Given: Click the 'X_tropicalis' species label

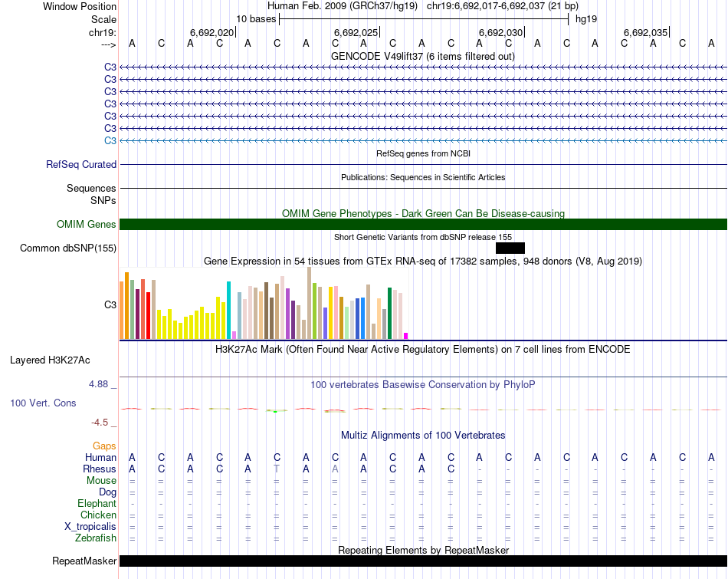Looking at the screenshot, I should [90, 527].
